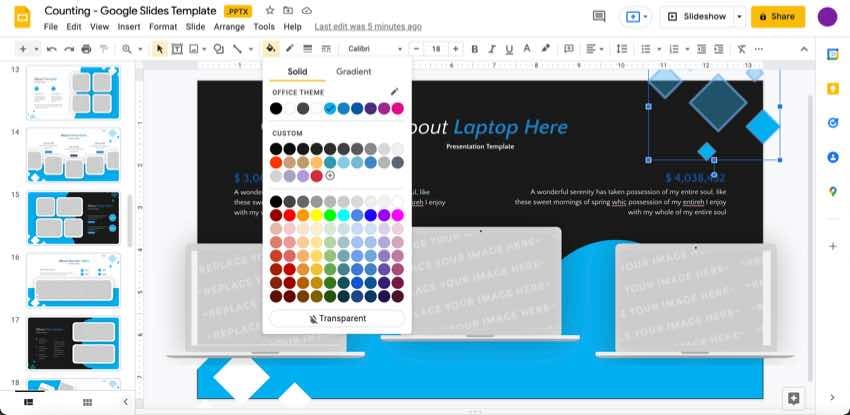Open the Arrange menu

pos(228,26)
